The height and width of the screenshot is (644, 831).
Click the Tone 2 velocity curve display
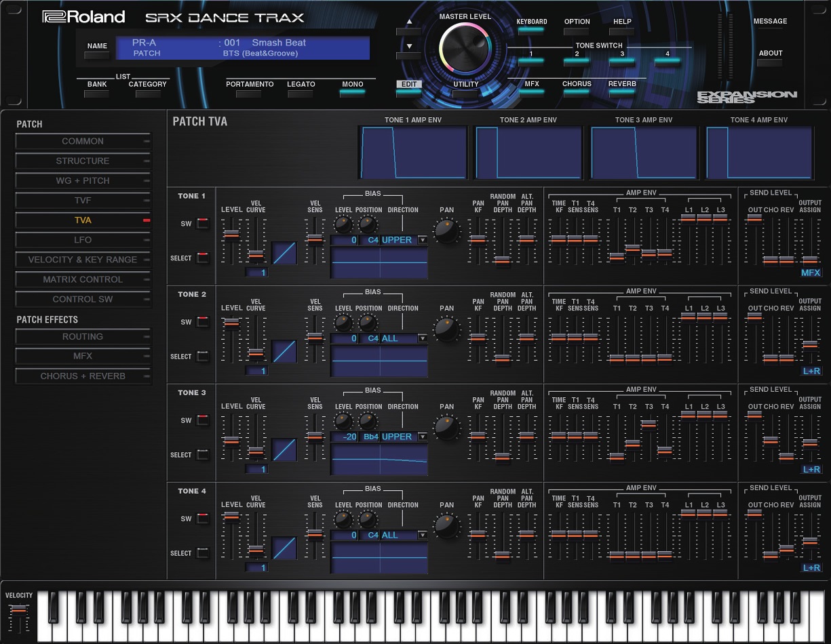284,350
